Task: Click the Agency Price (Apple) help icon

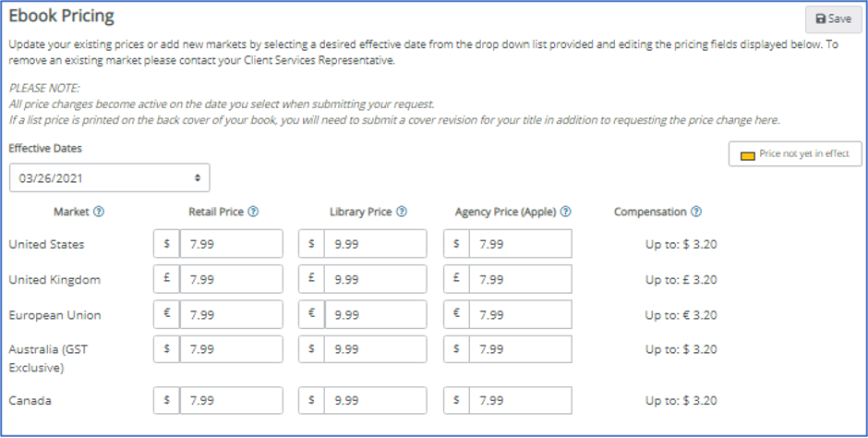Action: click(566, 212)
